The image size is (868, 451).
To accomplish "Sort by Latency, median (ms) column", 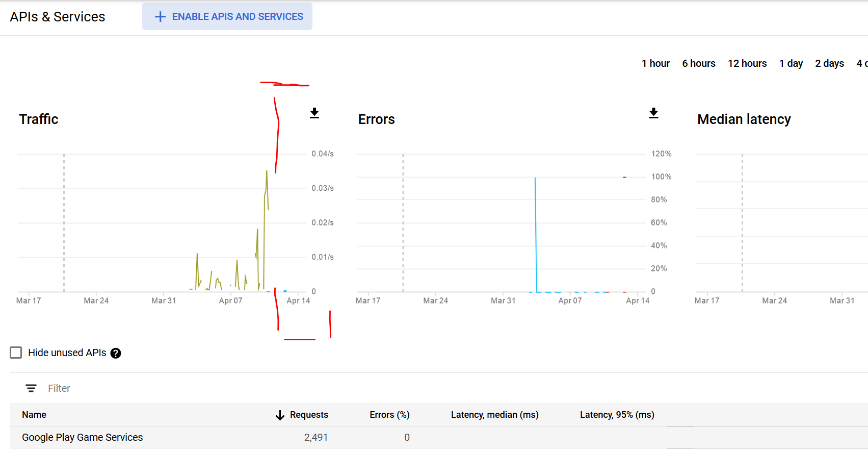I will (494, 415).
